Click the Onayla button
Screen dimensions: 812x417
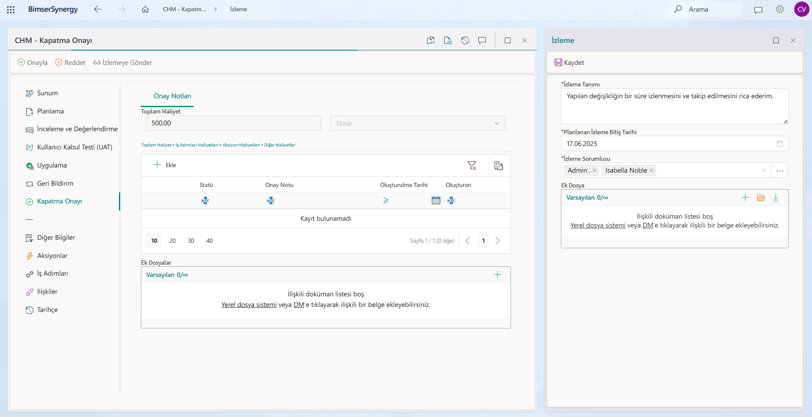click(x=33, y=62)
